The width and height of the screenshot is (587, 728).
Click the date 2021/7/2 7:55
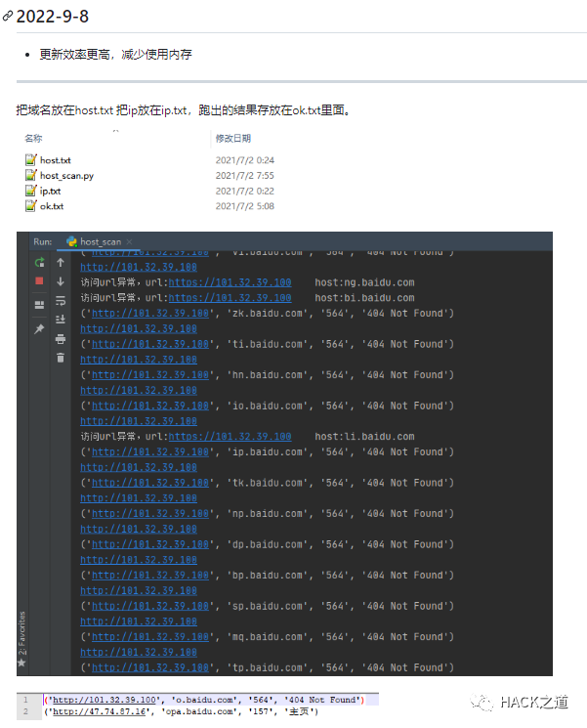(244, 176)
